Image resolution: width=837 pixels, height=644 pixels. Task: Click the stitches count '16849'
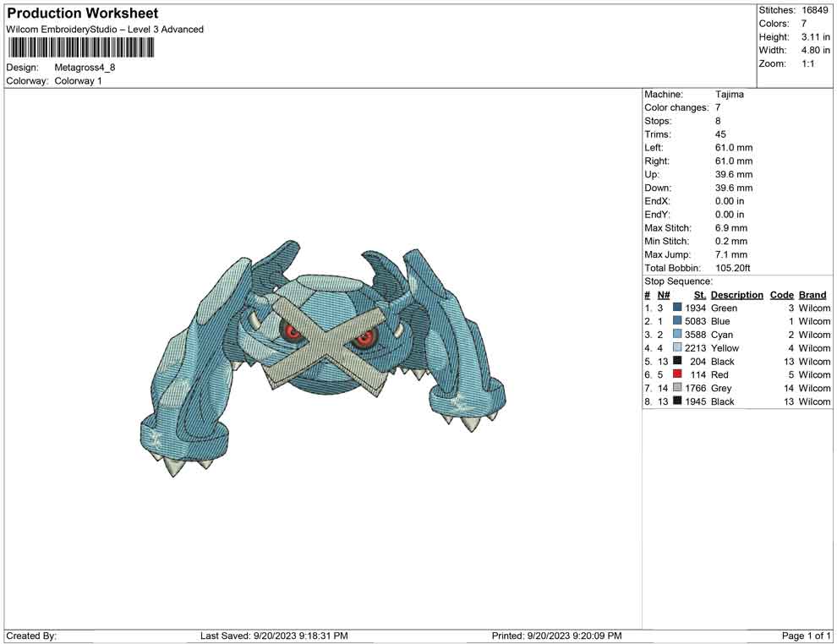[x=815, y=10]
